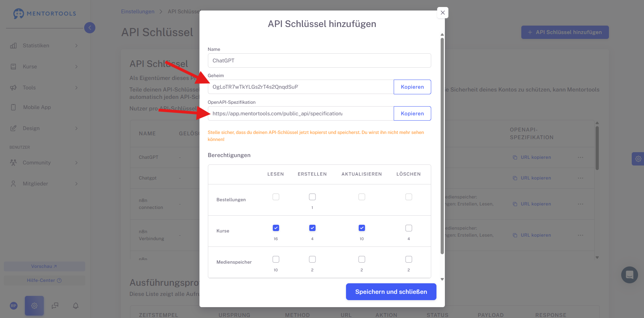644x318 pixels.
Task: Open the chat messages icon in bottom bar
Action: point(55,306)
